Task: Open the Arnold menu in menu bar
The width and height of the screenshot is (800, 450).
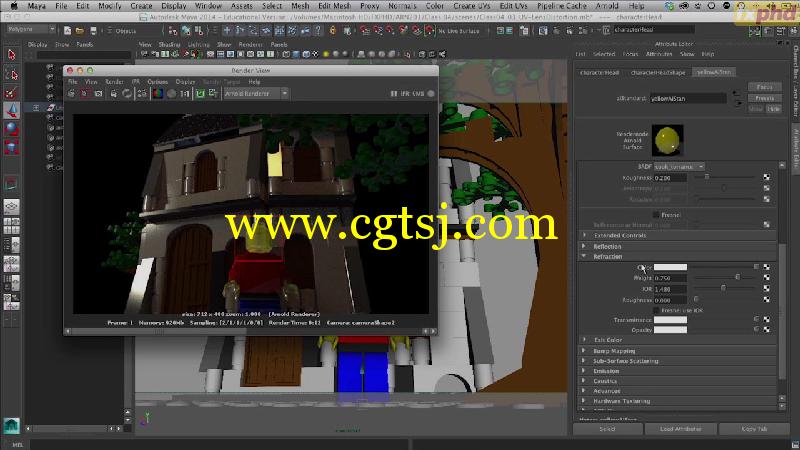Action: (608, 6)
